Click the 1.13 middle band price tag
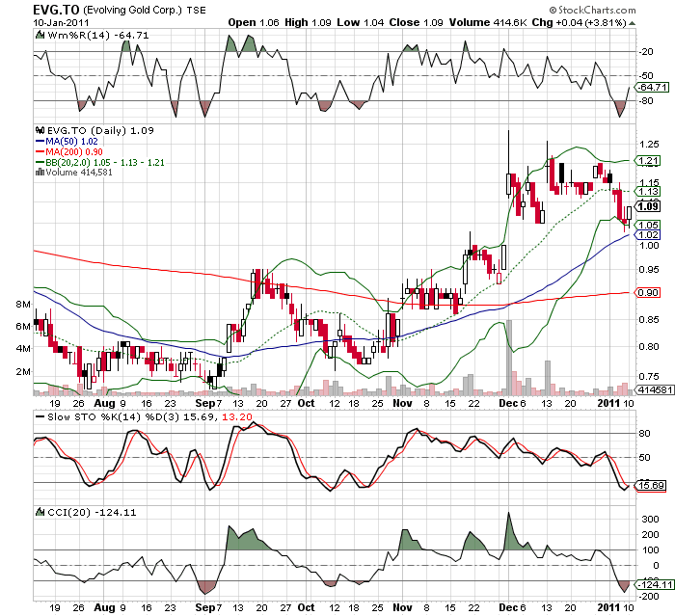This screenshot has width=675, height=616. click(648, 191)
